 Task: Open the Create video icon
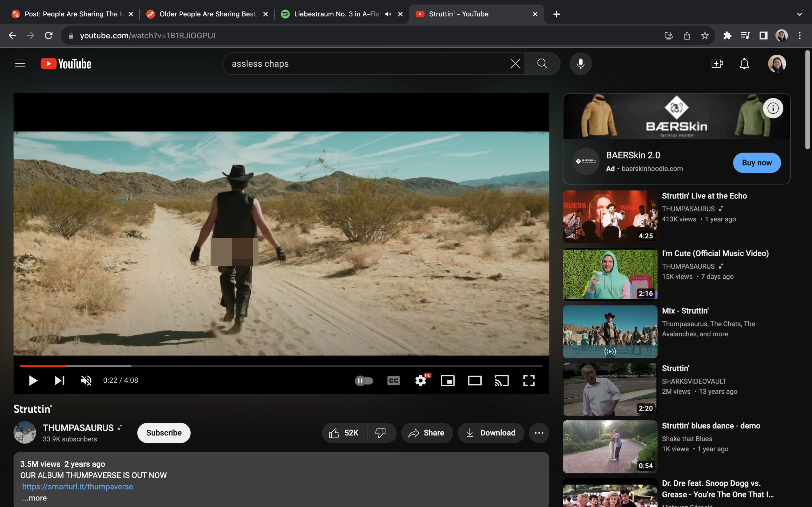click(717, 64)
